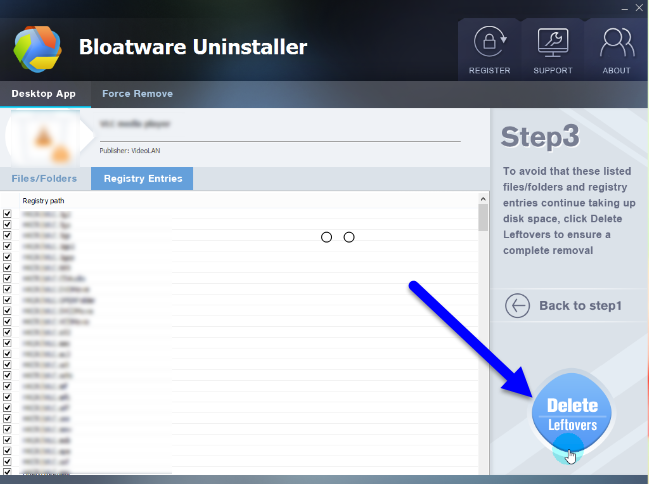The height and width of the screenshot is (484, 649).
Task: Open the Files/Folders tab
Action: [44, 178]
